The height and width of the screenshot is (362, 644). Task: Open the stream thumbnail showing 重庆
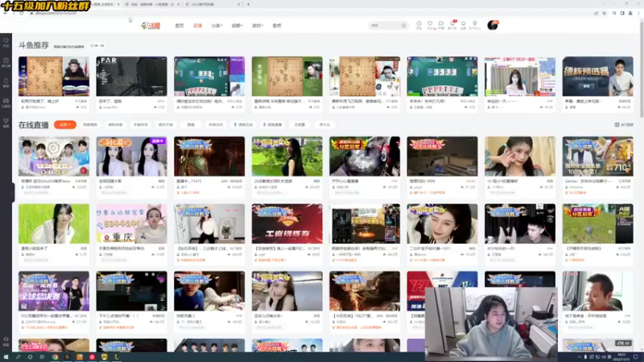(131, 224)
